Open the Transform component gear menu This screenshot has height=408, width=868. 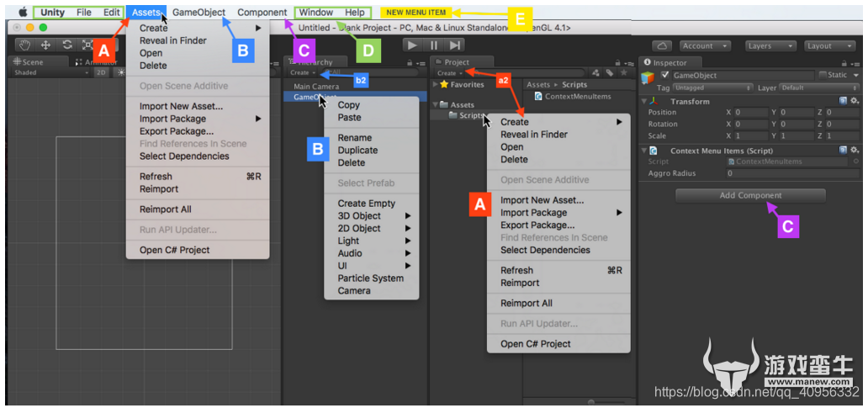tap(855, 101)
